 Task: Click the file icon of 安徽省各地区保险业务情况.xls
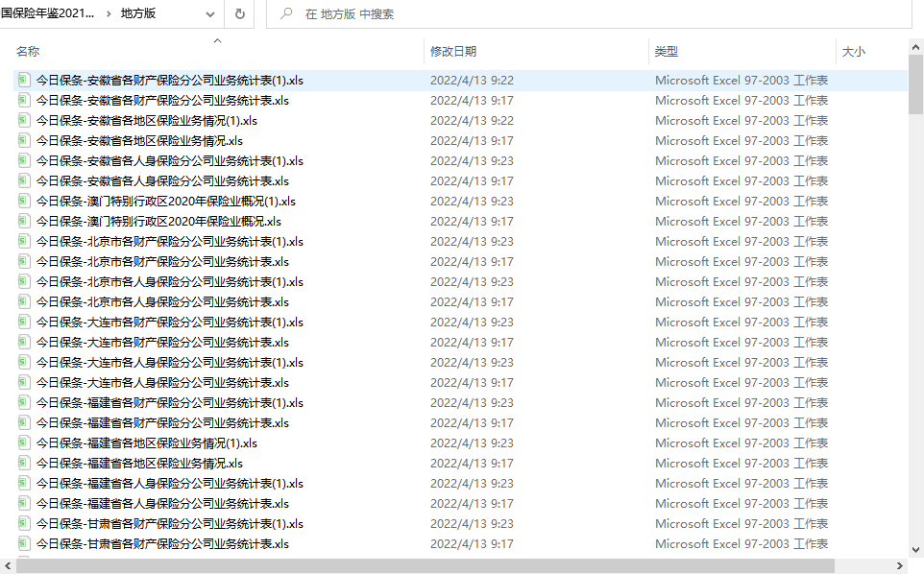24,141
